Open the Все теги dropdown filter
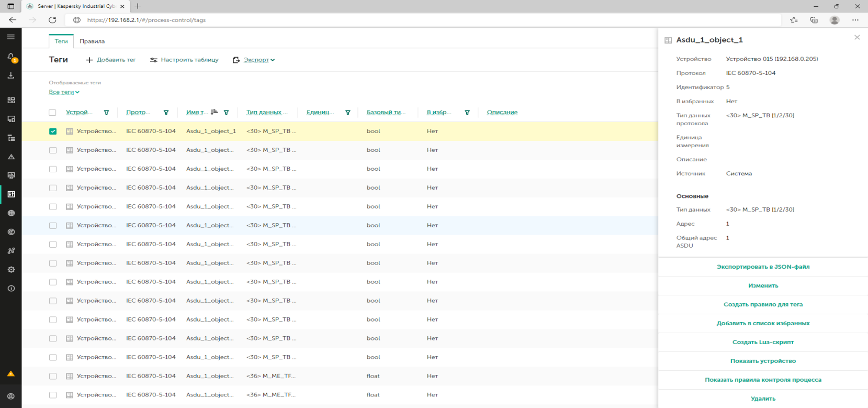This screenshot has width=868, height=408. click(64, 92)
